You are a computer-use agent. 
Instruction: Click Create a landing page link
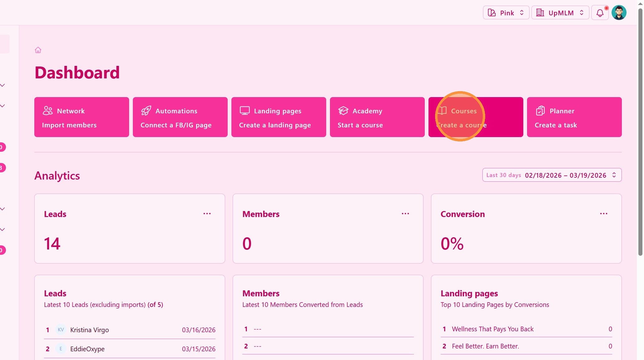click(x=275, y=125)
